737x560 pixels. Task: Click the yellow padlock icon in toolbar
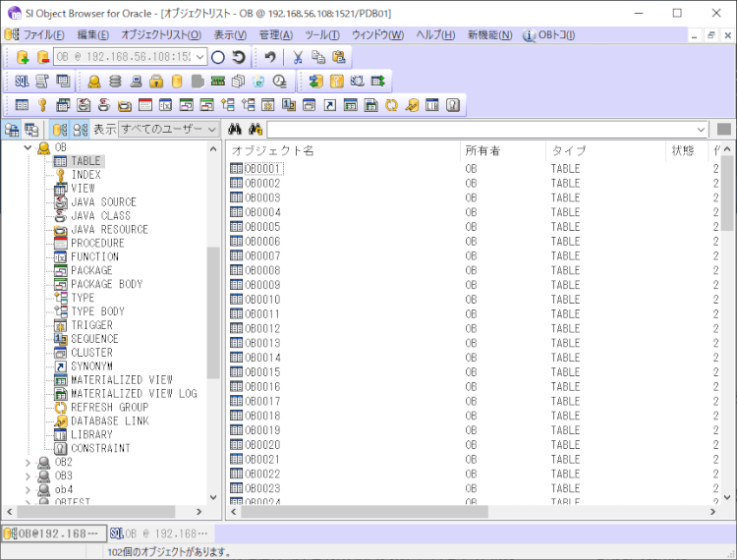[x=155, y=82]
